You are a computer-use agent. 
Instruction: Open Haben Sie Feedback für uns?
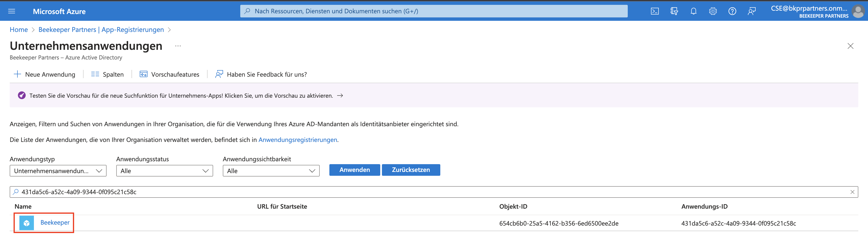coord(267,74)
